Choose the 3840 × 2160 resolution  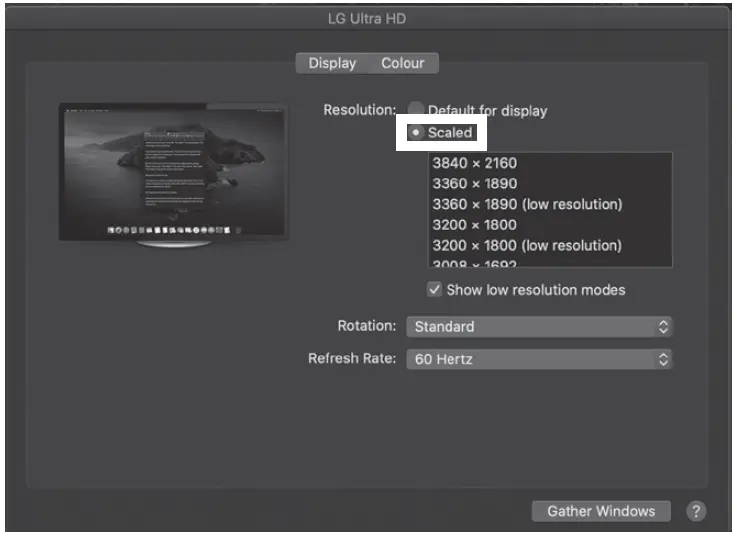(x=550, y=163)
